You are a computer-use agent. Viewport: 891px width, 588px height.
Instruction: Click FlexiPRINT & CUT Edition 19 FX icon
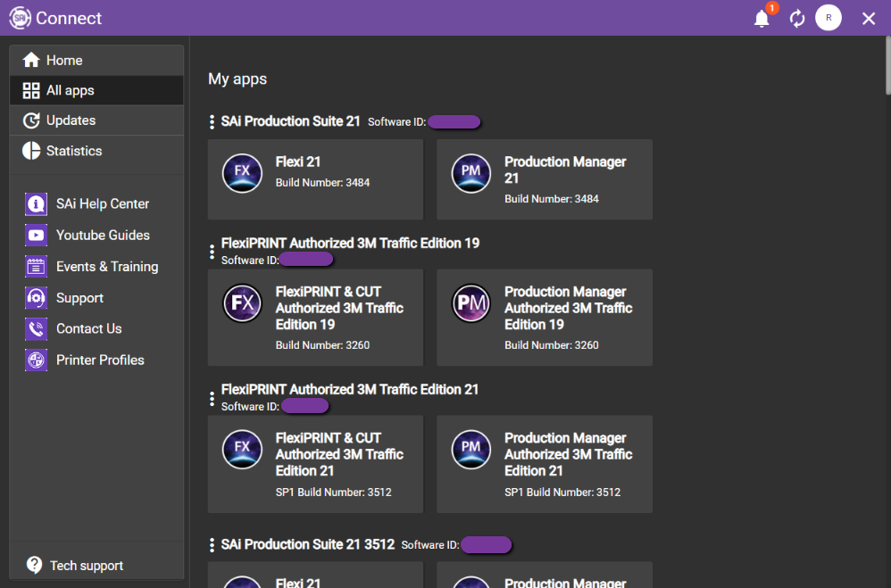[x=242, y=302]
